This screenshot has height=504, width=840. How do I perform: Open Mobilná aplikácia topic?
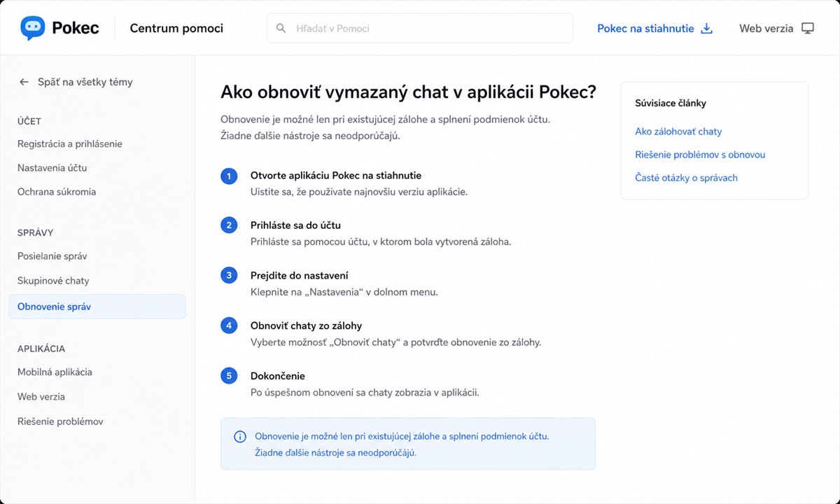pyautogui.click(x=55, y=372)
